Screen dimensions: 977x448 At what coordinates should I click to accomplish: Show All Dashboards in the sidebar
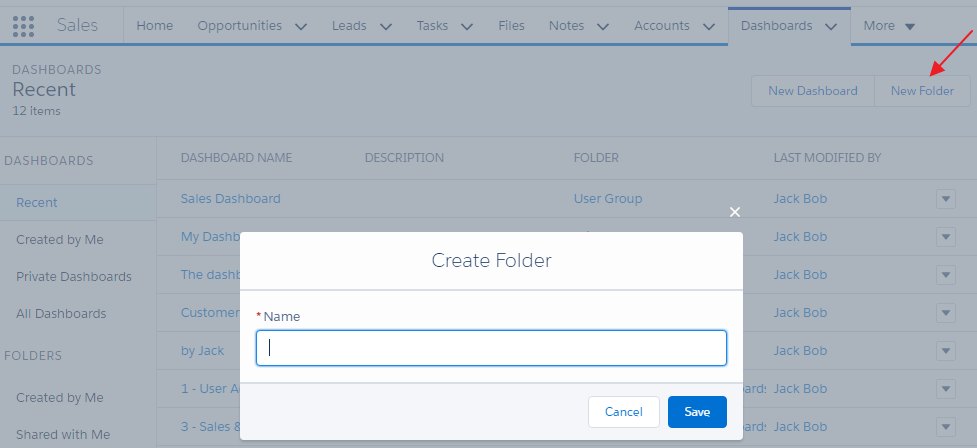tap(61, 314)
